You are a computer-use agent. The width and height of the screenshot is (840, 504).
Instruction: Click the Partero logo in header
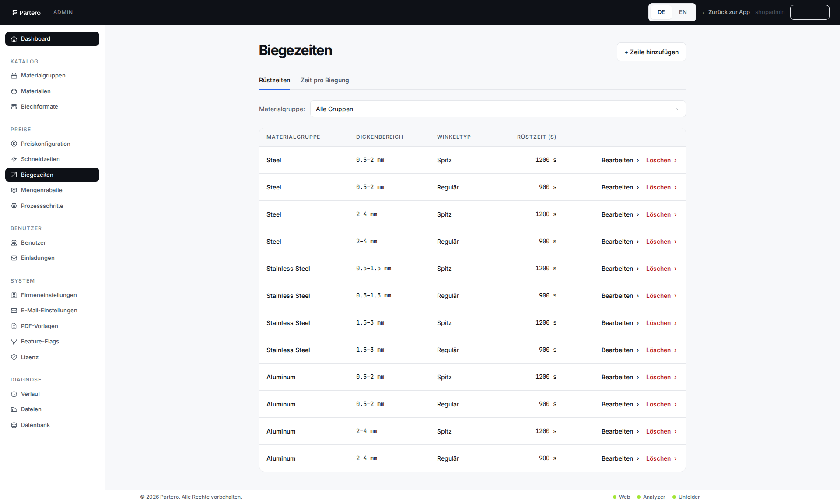tap(26, 12)
